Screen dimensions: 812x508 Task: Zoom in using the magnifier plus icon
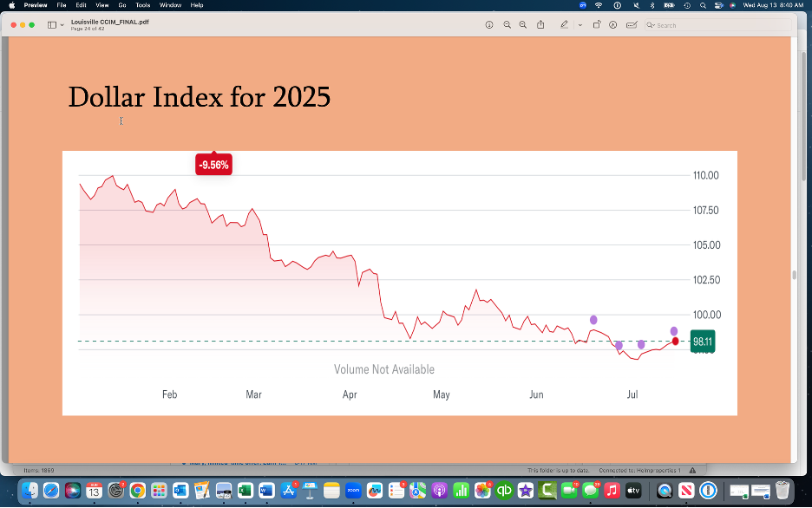pos(523,25)
